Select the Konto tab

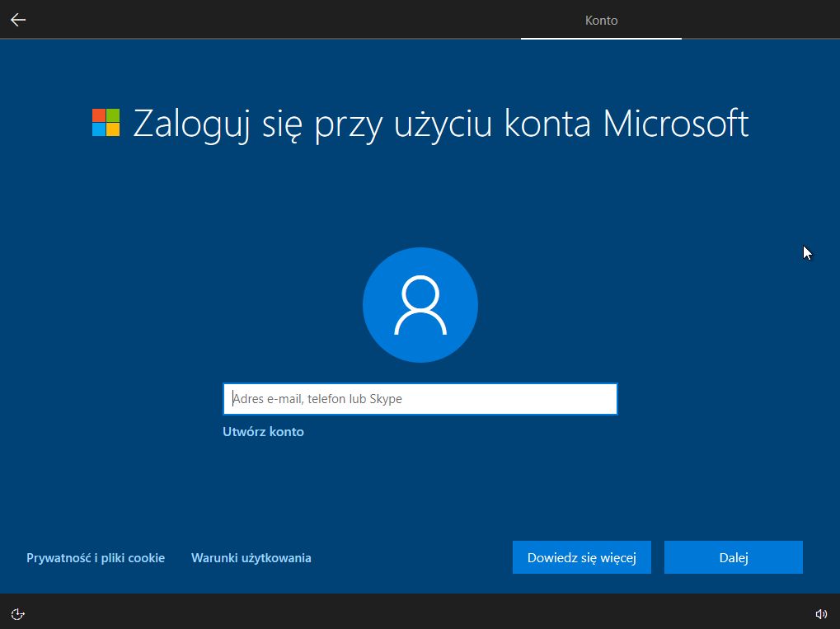point(601,21)
